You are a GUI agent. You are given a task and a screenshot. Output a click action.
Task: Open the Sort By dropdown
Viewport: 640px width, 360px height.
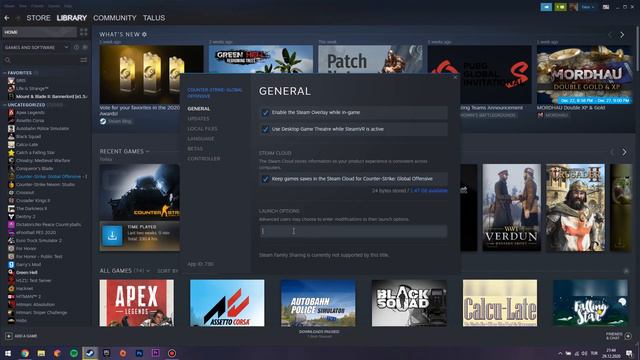tap(167, 271)
